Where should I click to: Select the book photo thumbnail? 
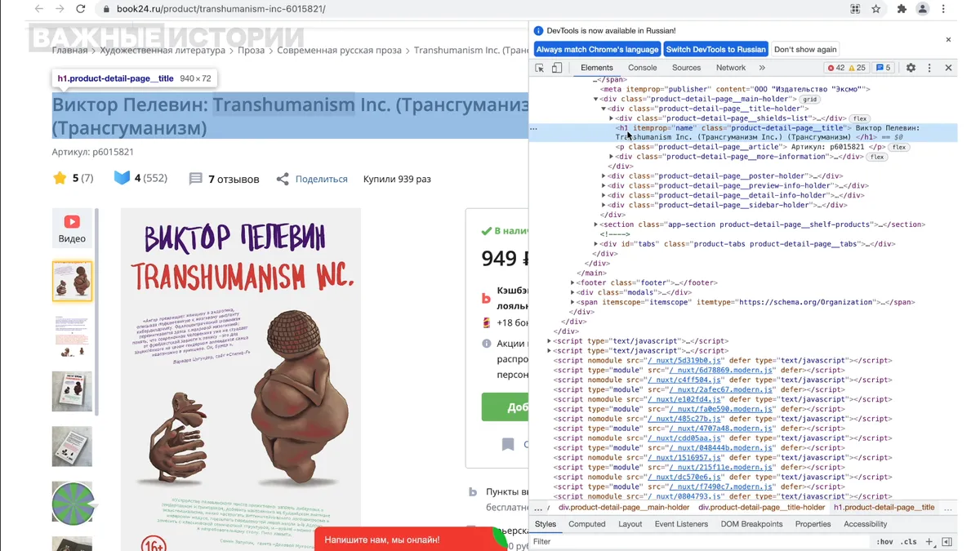coord(72,391)
